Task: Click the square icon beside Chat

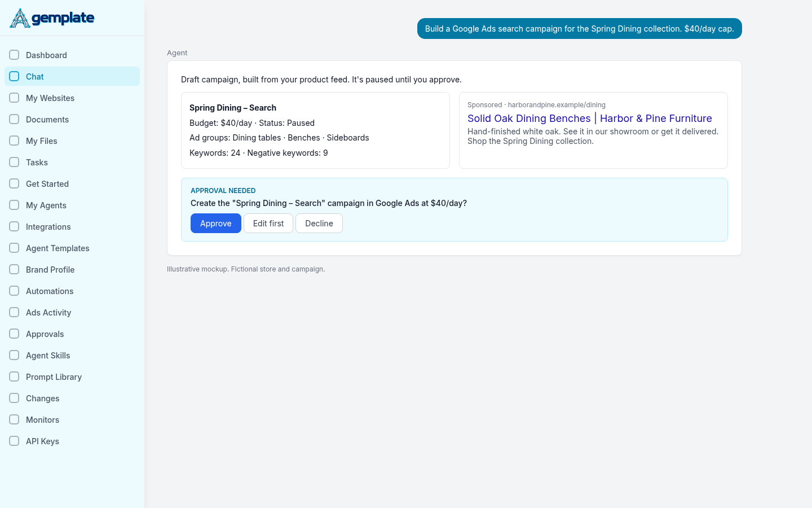Action: tap(14, 76)
